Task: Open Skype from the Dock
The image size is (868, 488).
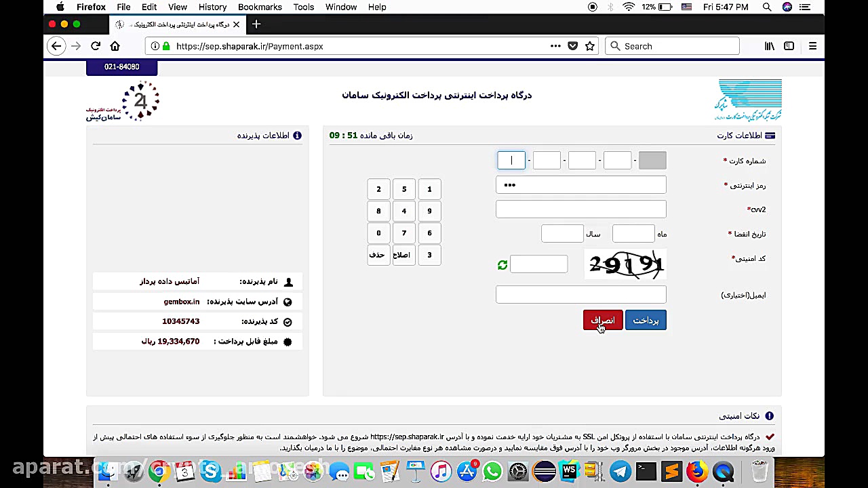Action: point(210,471)
